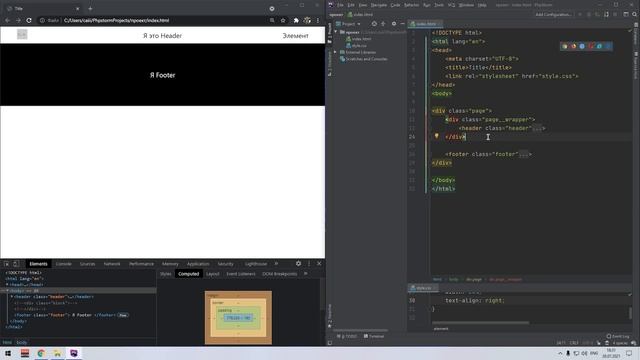Open Project view dropdown
The image size is (640, 360).
(348, 24)
